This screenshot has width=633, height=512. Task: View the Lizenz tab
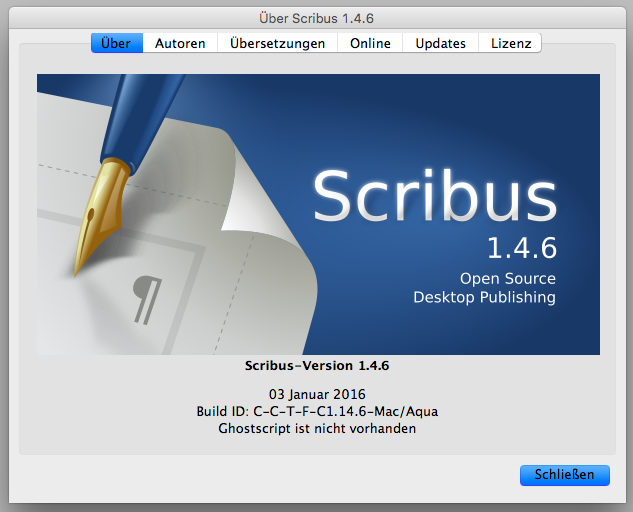(x=511, y=43)
